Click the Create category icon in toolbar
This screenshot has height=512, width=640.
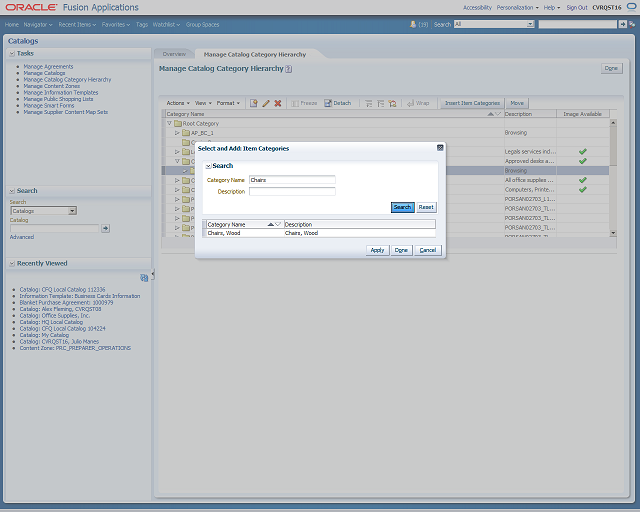coord(253,103)
